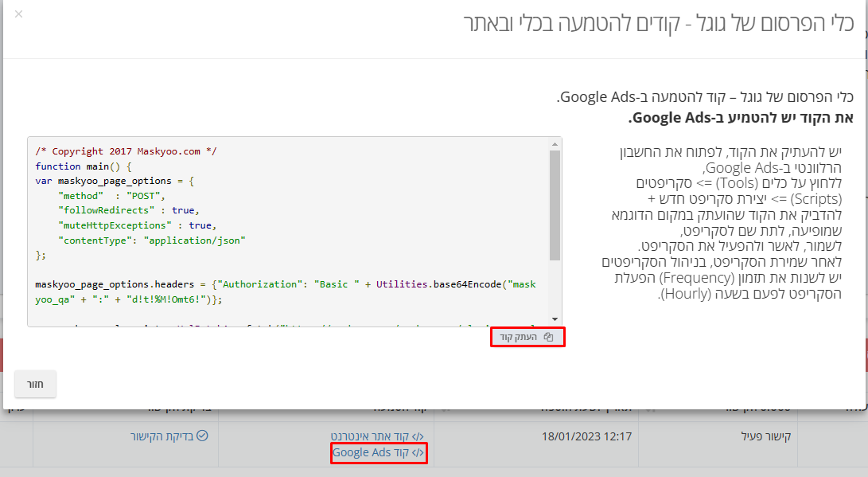
Task: Click code brackets icon beside קוד אתר אינטרנט
Action: point(418,436)
